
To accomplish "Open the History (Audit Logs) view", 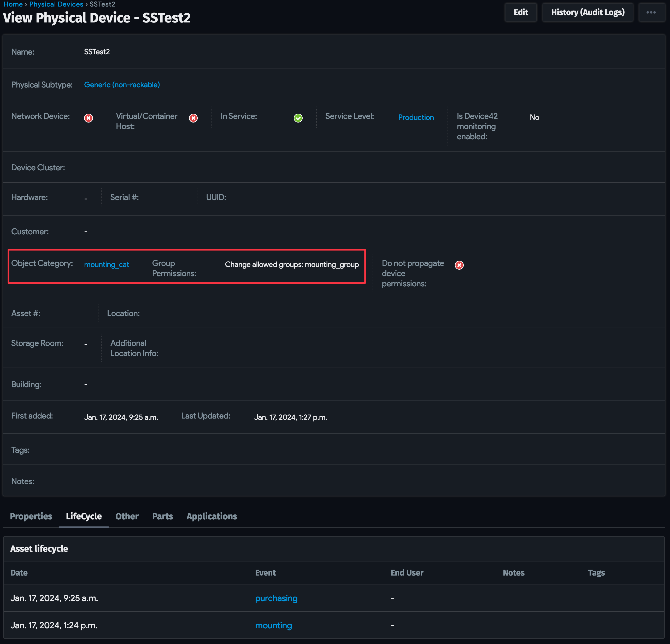I will coord(587,12).
